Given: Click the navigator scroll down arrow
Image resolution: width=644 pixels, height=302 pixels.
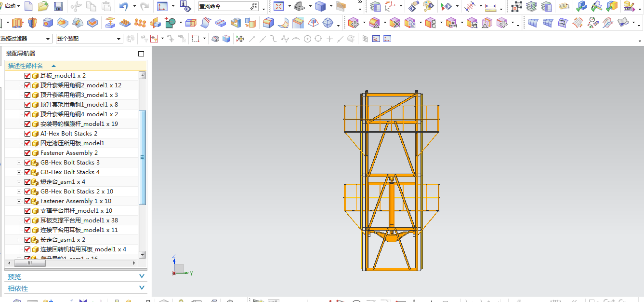Looking at the screenshot, I should pos(142,254).
